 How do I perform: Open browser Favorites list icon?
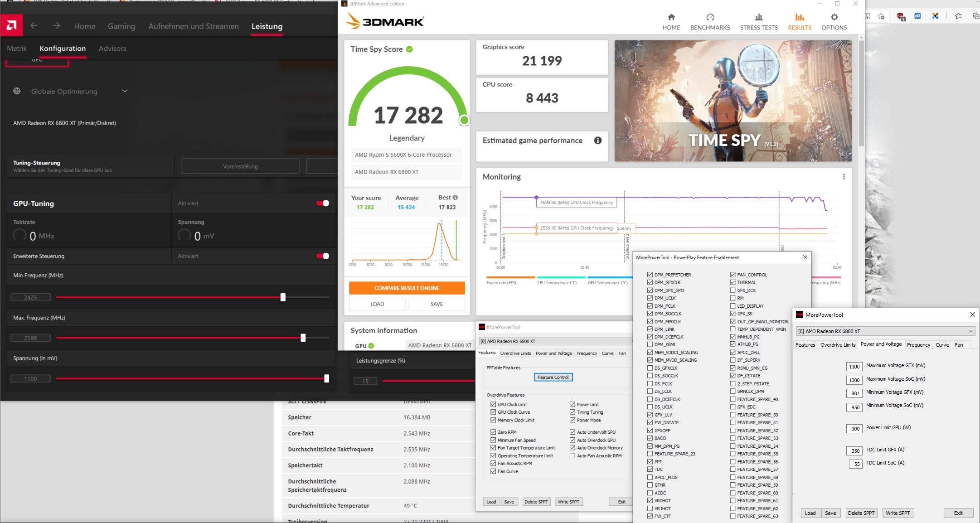(x=958, y=16)
